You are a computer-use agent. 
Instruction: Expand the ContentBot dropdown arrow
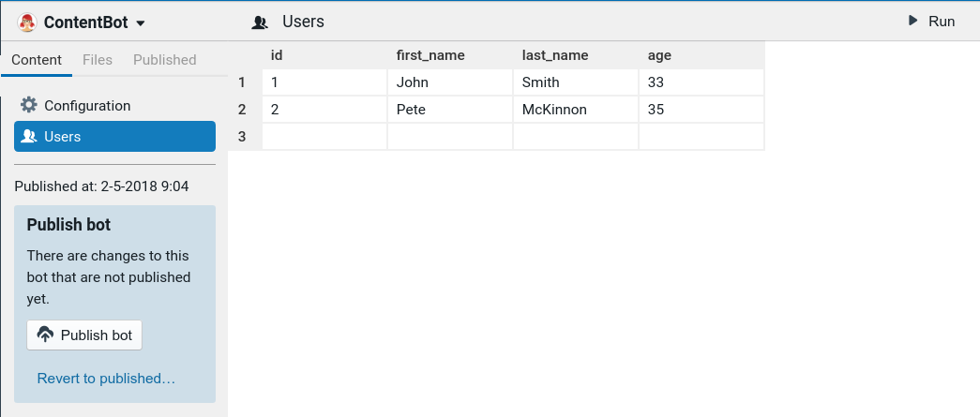[x=141, y=22]
